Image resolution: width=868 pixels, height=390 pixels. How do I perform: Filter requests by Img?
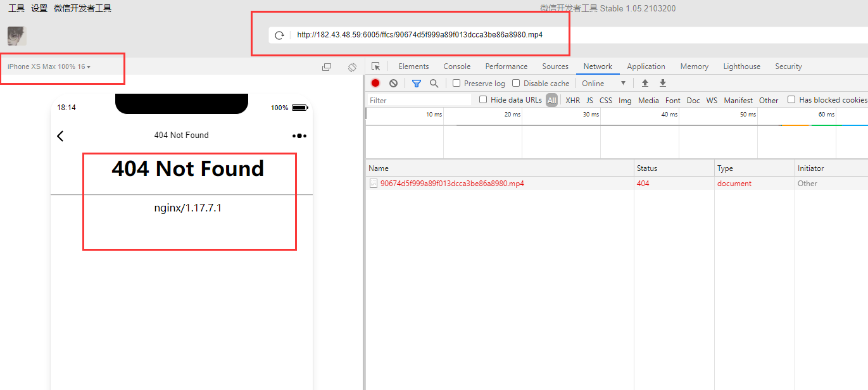coord(625,100)
